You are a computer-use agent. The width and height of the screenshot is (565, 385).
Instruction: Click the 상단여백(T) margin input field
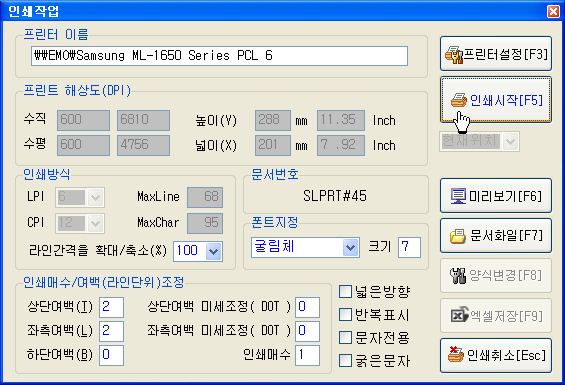coord(112,307)
